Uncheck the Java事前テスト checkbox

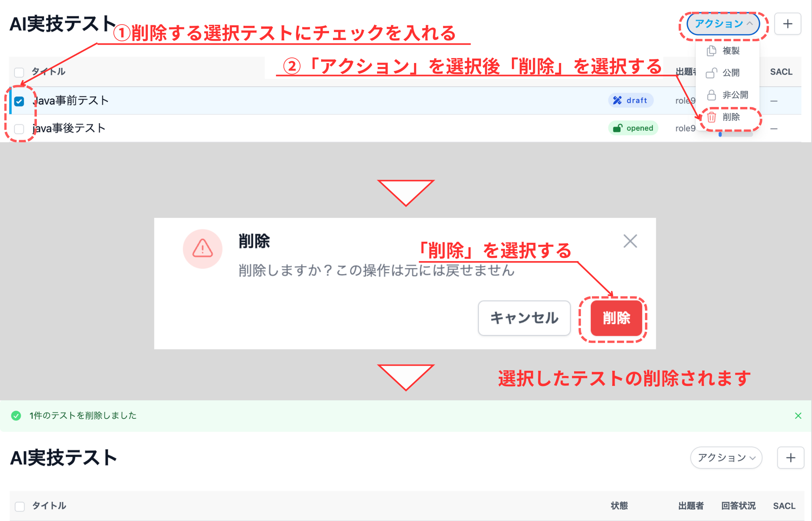click(x=19, y=101)
